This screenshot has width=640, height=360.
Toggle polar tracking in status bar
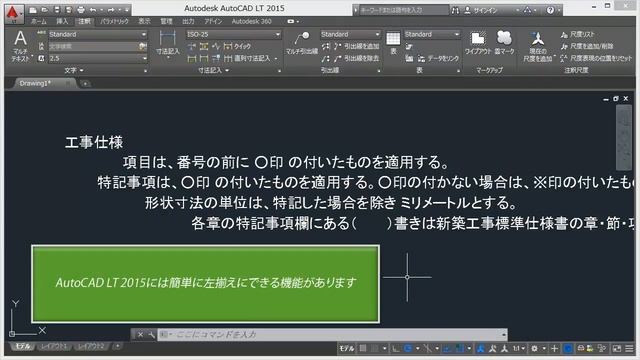[408, 348]
